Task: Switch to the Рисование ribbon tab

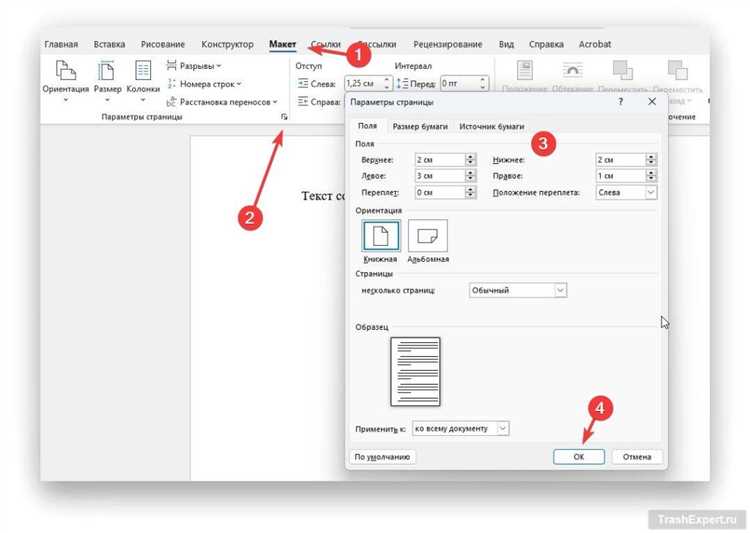Action: point(163,44)
